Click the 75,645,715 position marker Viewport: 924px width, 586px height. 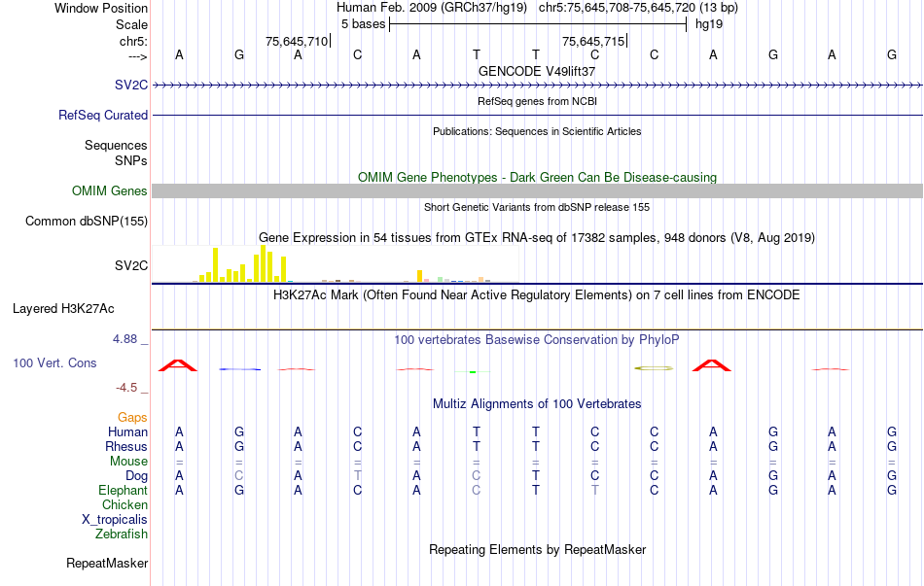[x=593, y=41]
